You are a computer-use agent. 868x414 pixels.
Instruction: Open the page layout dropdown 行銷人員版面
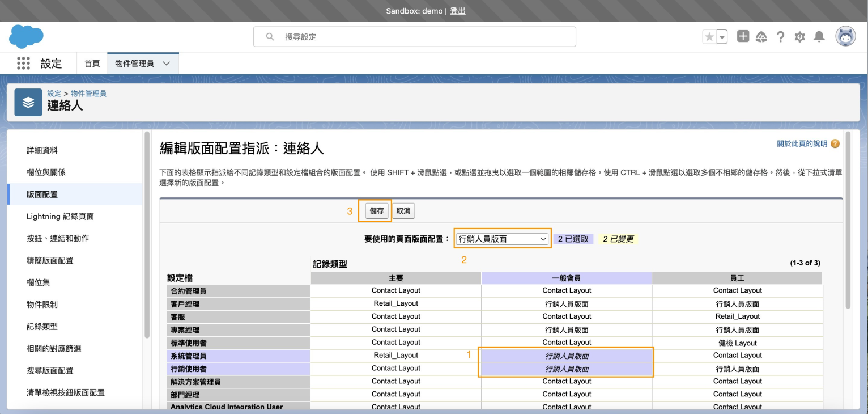point(502,239)
